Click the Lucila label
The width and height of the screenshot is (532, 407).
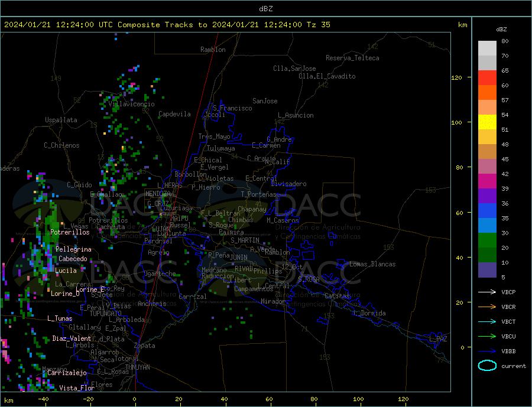click(66, 271)
